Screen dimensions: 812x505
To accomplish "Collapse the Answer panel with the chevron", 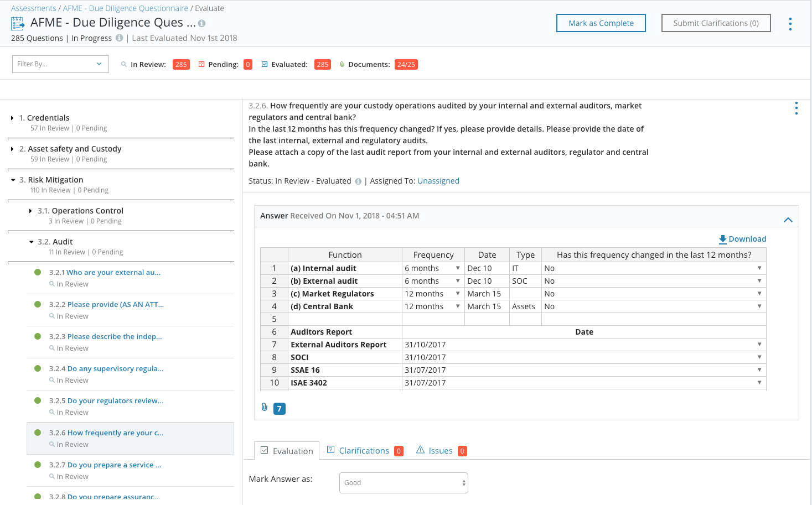I will (788, 220).
